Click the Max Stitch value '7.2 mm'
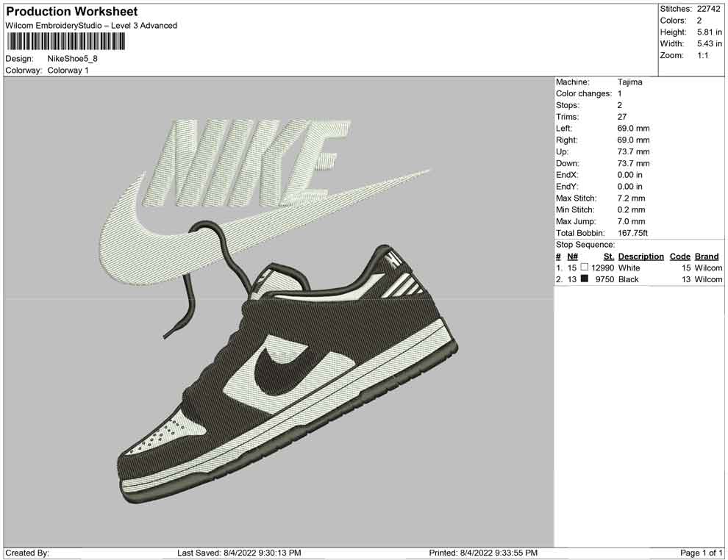728x560 pixels. [x=632, y=198]
